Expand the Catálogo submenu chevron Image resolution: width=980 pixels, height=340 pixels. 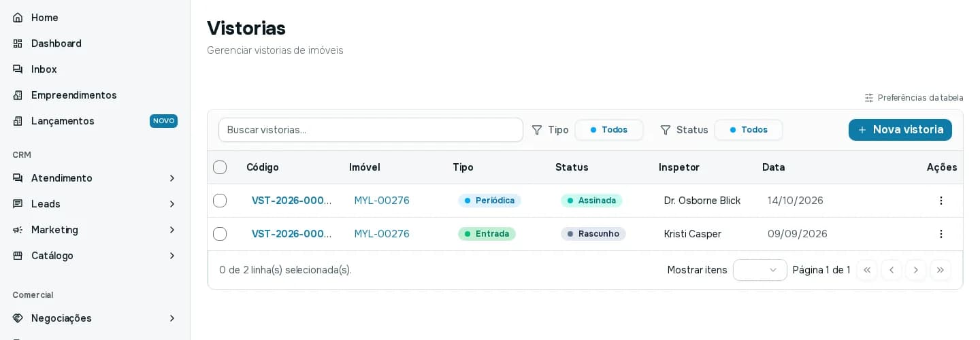pyautogui.click(x=172, y=256)
